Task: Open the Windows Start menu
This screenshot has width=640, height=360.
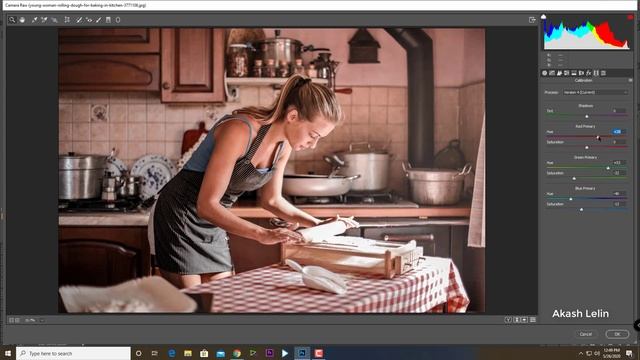Action: 8,353
